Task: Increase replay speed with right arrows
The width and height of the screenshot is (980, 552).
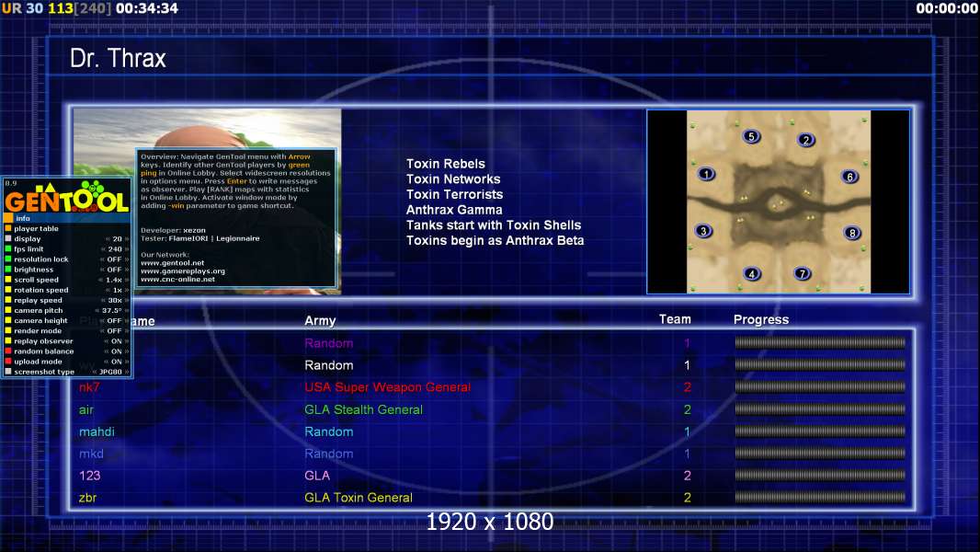Action: click(126, 300)
